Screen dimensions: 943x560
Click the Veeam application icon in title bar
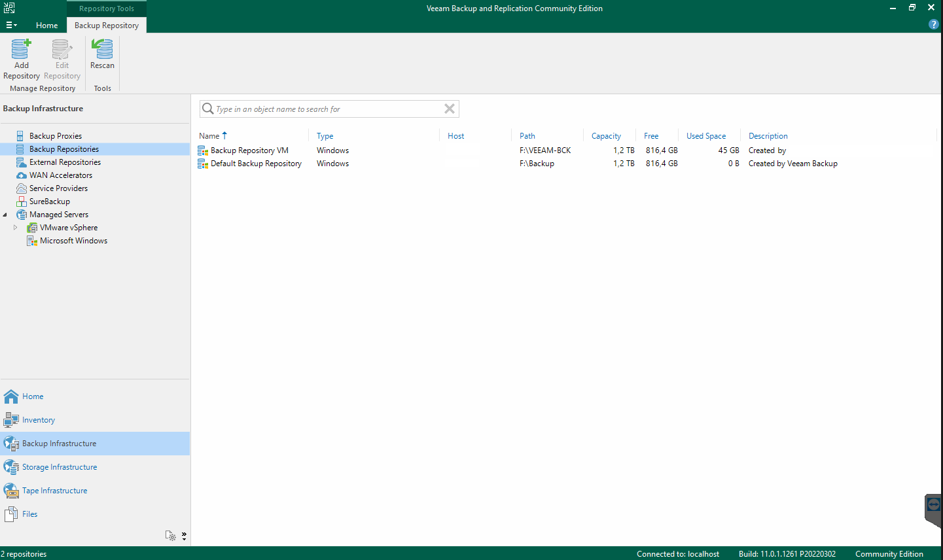click(x=9, y=8)
